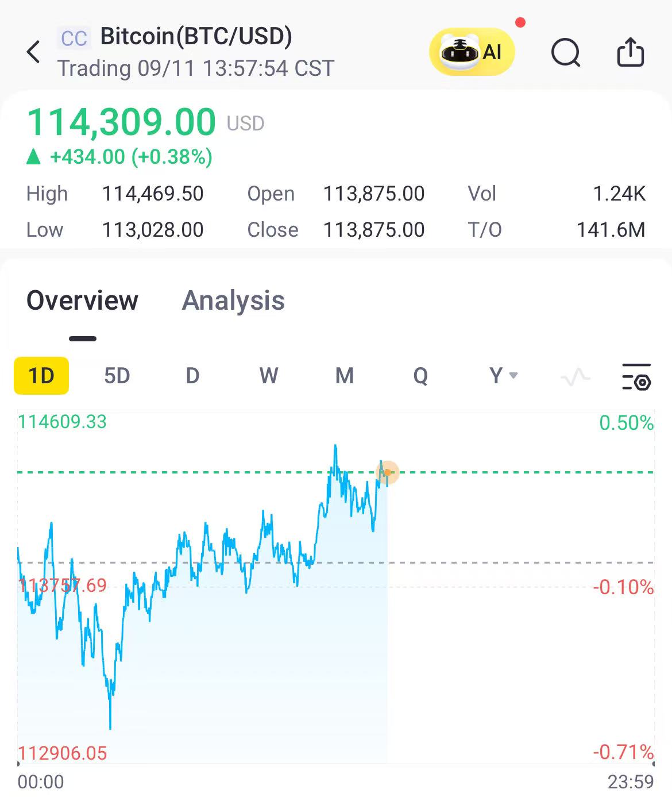The height and width of the screenshot is (797, 672).
Task: Open the Analysis tab
Action: point(233,300)
